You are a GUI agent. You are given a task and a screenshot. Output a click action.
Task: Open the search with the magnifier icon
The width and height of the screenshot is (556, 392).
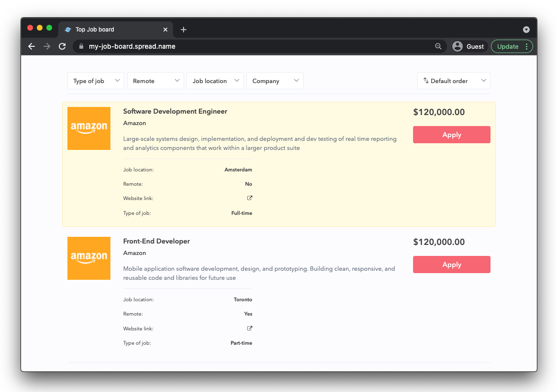438,46
